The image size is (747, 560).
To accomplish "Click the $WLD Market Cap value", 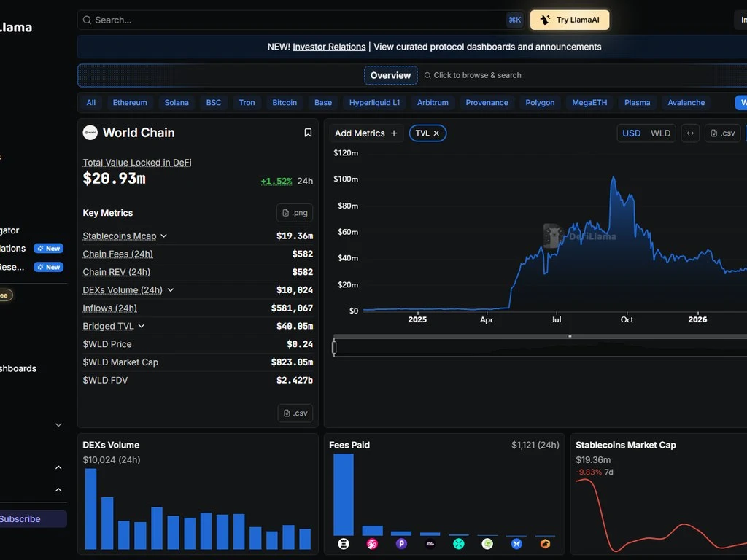I will point(292,362).
